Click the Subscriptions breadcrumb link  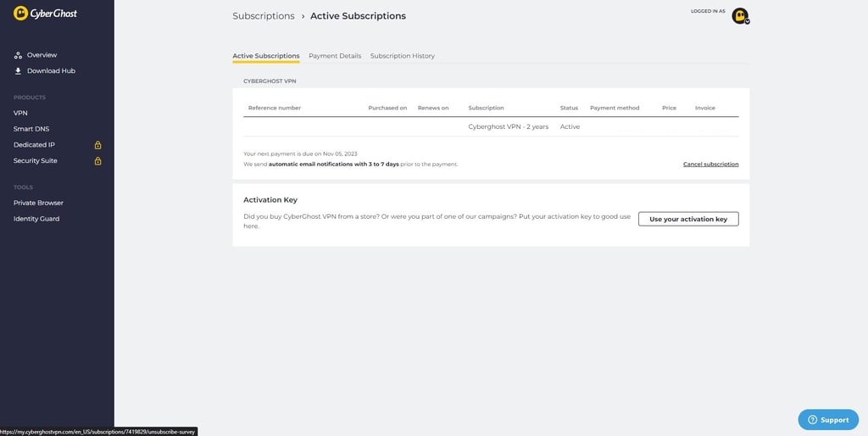tap(264, 16)
